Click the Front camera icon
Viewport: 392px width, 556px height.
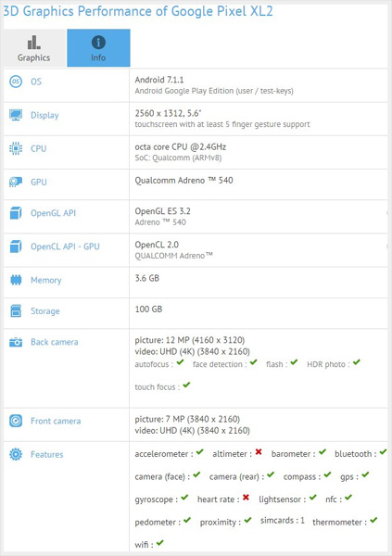[x=16, y=421]
